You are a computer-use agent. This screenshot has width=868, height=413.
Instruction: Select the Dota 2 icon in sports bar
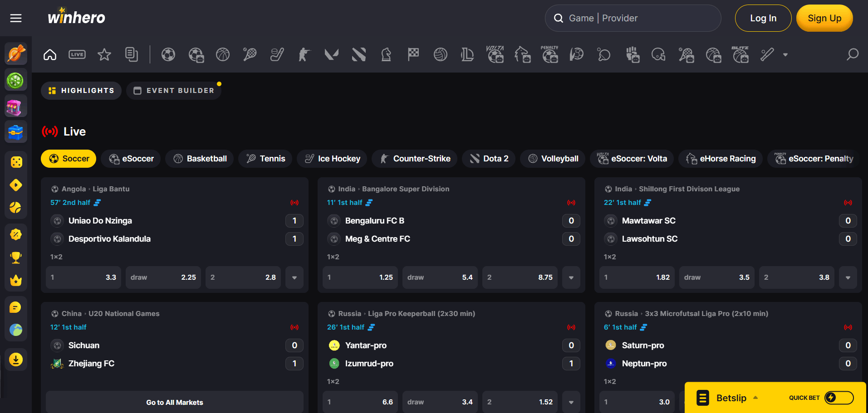tap(359, 55)
